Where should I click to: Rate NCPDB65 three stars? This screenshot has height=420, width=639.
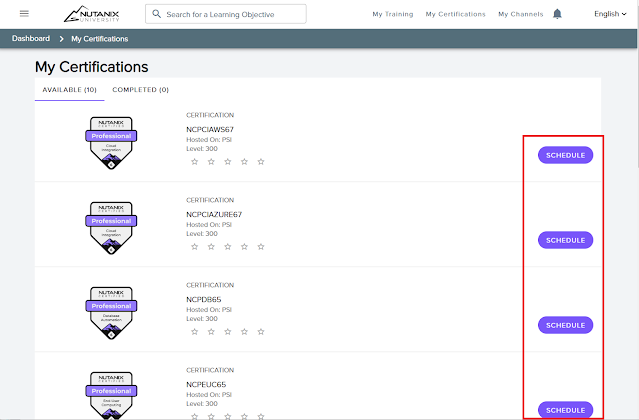click(x=228, y=332)
